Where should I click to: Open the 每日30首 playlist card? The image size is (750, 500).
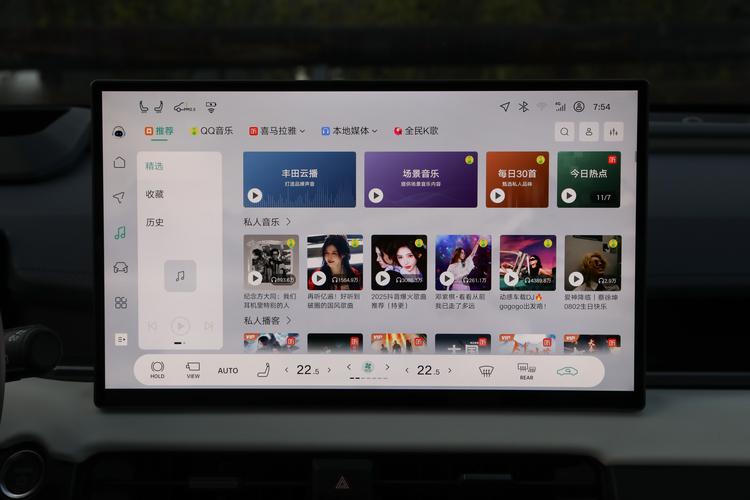(516, 179)
